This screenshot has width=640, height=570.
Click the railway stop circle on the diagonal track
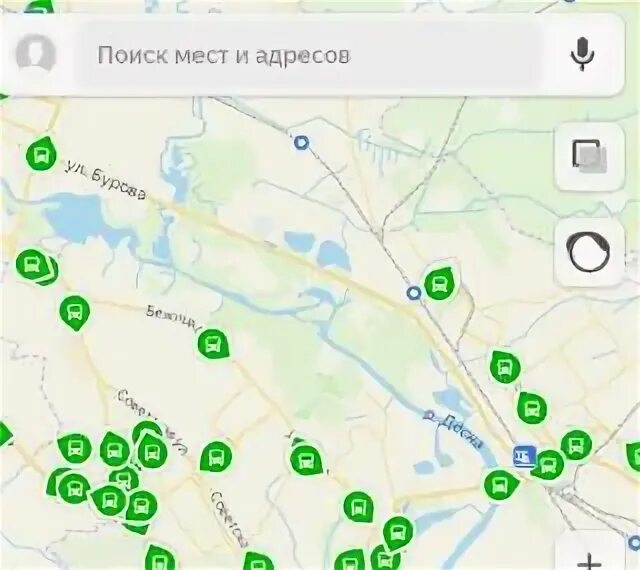pos(414,293)
